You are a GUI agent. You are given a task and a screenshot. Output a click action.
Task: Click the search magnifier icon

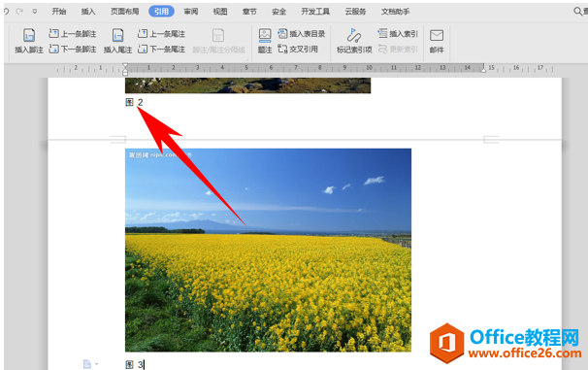pyautogui.click(x=578, y=12)
